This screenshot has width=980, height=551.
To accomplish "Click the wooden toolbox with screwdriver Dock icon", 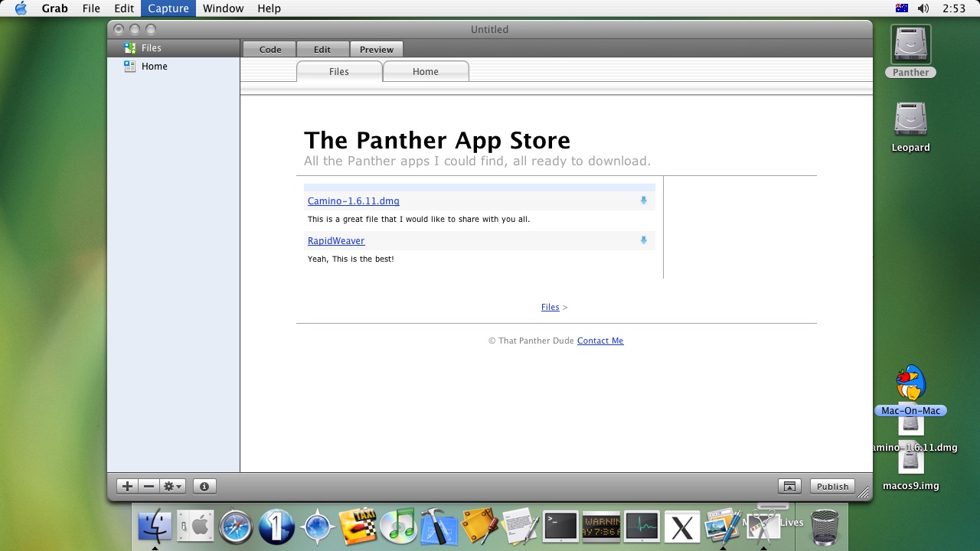I will tap(480, 527).
